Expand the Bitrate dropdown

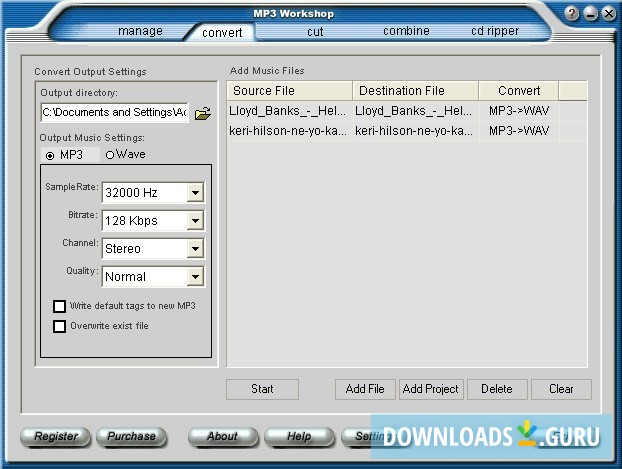(195, 221)
